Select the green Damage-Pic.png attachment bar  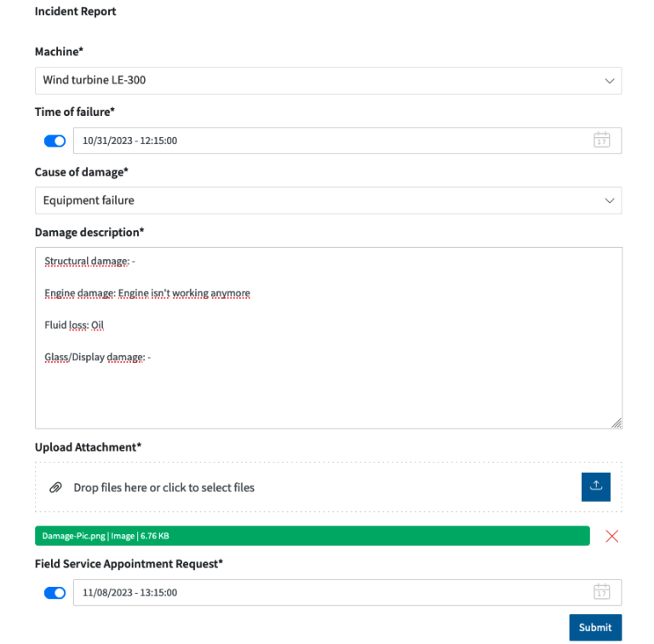(x=312, y=536)
